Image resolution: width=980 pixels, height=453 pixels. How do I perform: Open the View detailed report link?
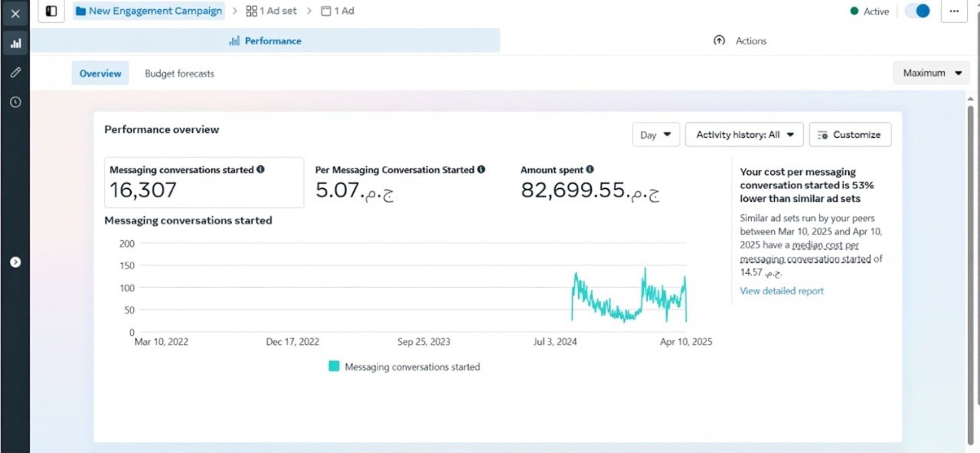point(781,291)
